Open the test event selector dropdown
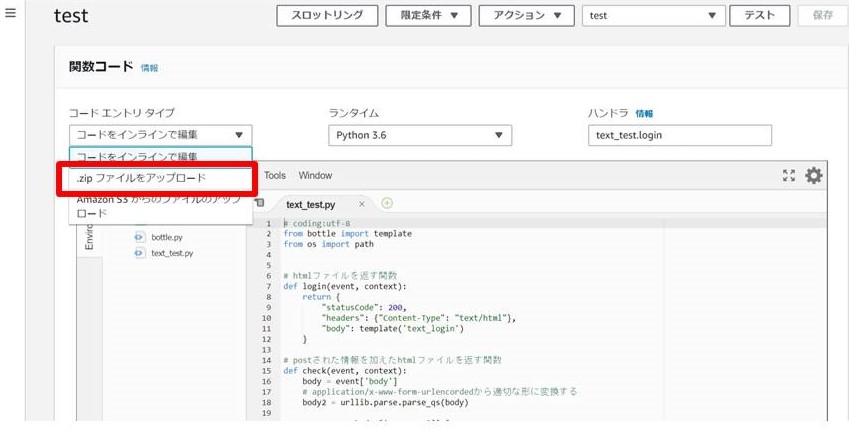 point(654,16)
